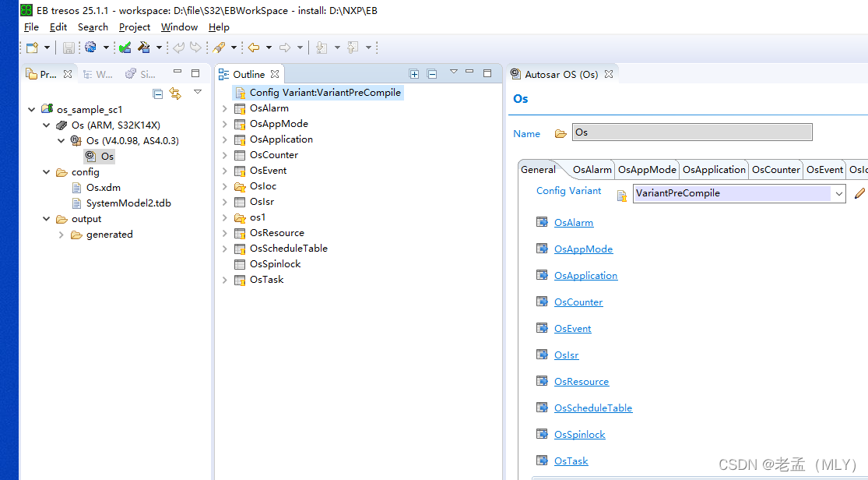This screenshot has width=868, height=480.
Task: Click the flashlight search icon
Action: coord(219,48)
